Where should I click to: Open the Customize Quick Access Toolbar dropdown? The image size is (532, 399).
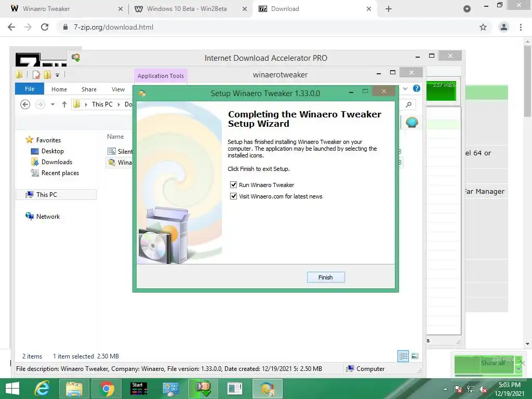click(x=57, y=75)
